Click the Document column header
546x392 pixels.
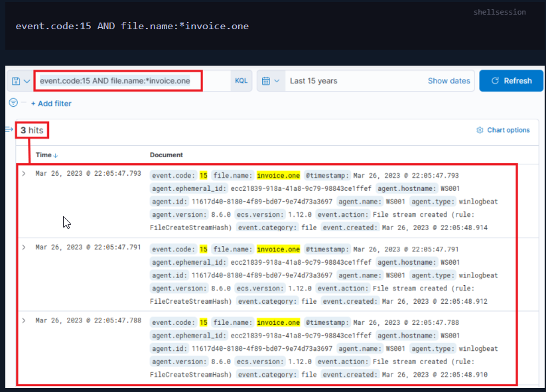(166, 155)
